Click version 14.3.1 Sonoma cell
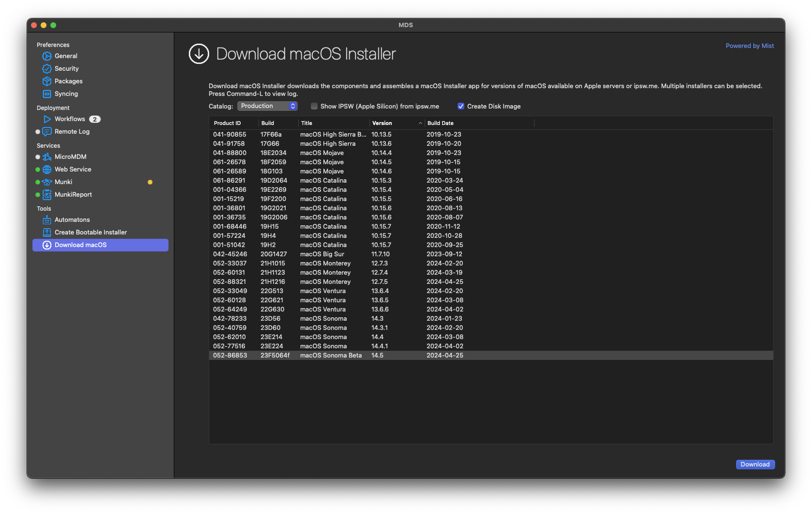The width and height of the screenshot is (812, 514). pos(380,328)
